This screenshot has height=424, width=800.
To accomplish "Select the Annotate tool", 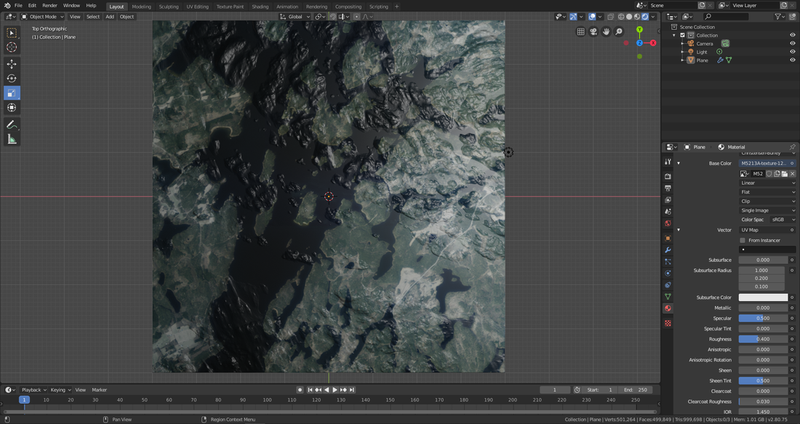I will coord(11,124).
